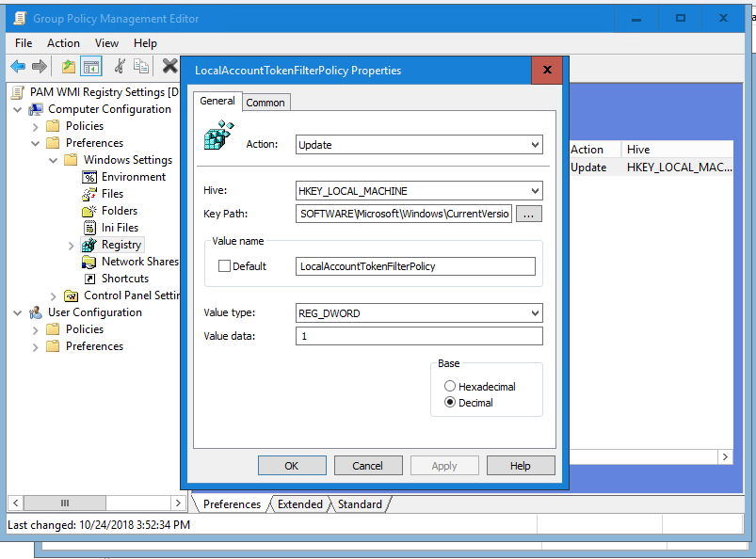The image size is (756, 559).
Task: Switch to the Common tab
Action: [x=265, y=103]
